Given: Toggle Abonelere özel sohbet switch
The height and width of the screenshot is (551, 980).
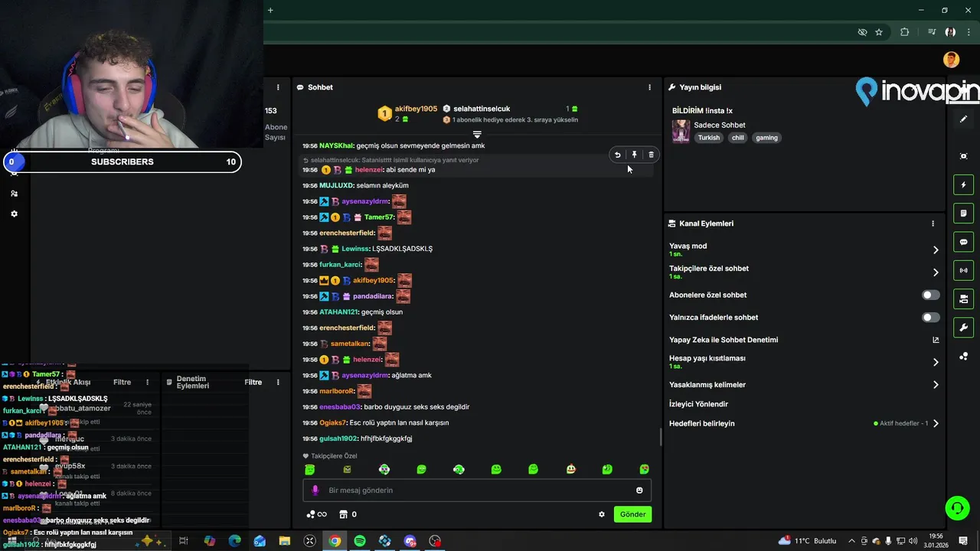Looking at the screenshot, I should 931,295.
